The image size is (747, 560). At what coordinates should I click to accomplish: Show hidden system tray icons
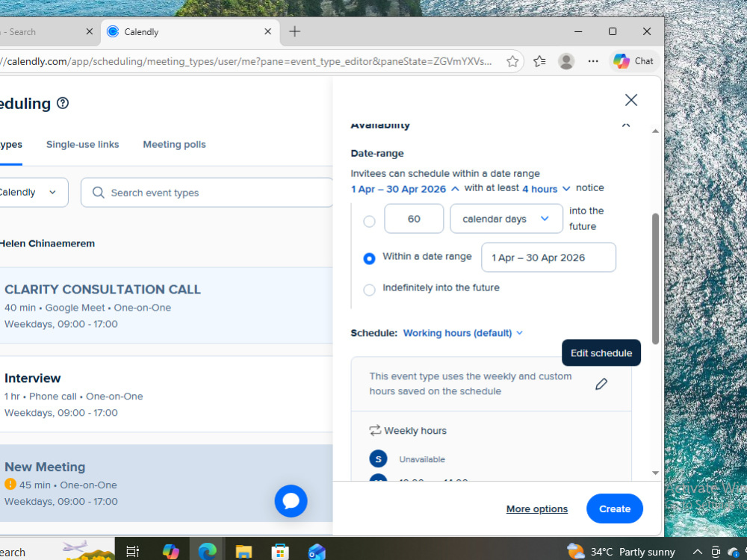[x=697, y=552]
